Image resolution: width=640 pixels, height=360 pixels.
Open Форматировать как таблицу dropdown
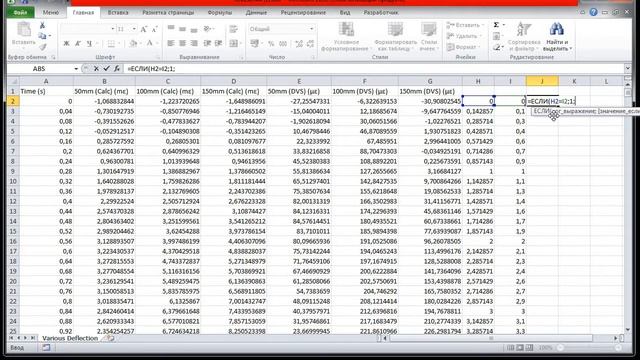395,37
